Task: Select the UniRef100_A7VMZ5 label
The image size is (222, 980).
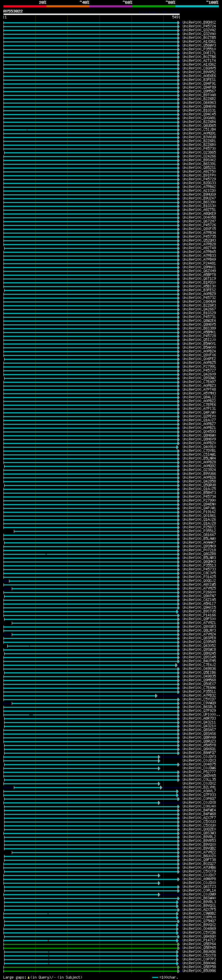Action: [x=199, y=589]
